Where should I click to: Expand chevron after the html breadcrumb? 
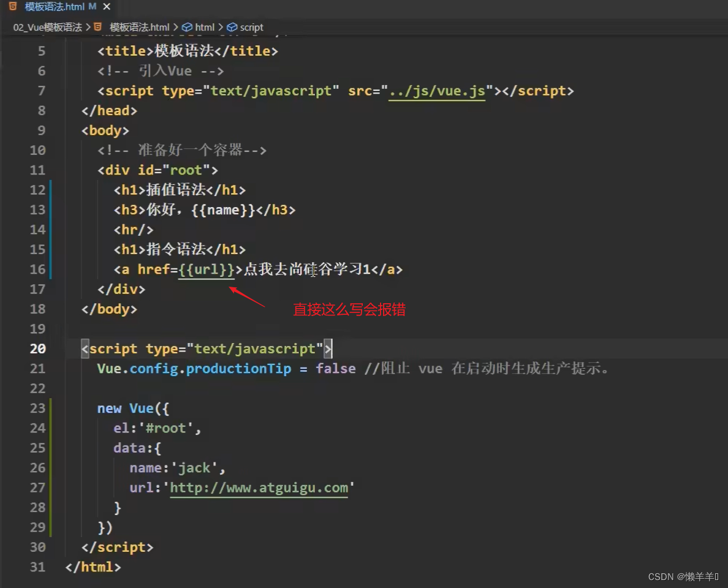pos(221,28)
